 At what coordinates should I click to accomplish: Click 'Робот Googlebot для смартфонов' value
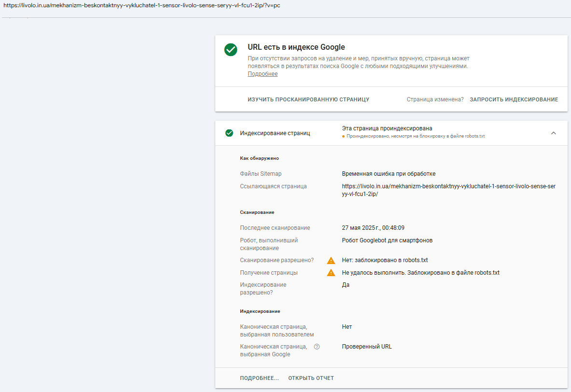[x=387, y=240]
